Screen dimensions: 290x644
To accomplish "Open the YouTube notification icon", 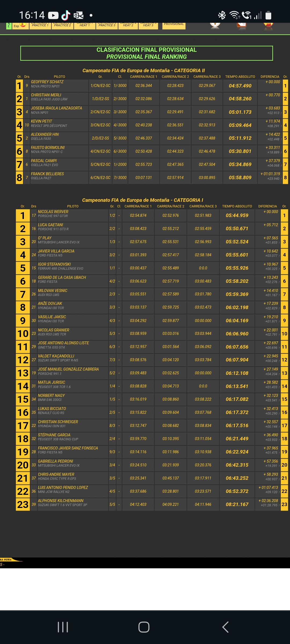I will coord(53,15).
